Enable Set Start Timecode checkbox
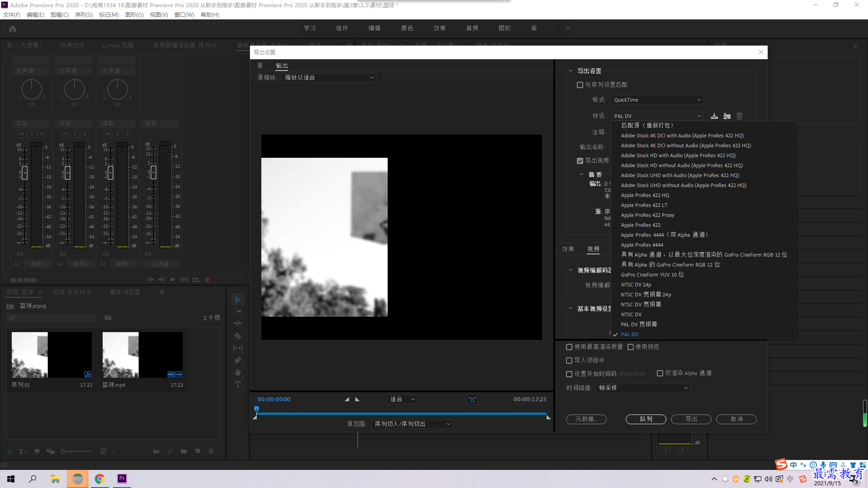 point(569,374)
